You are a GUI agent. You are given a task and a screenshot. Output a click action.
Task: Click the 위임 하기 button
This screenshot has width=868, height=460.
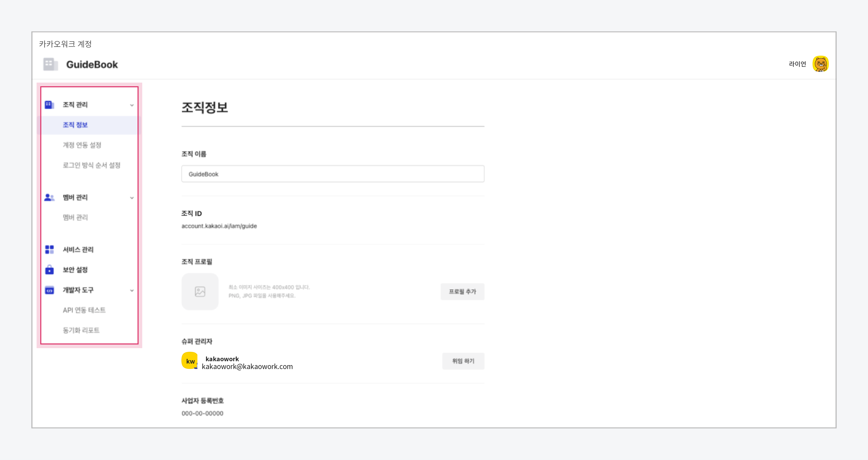(x=463, y=361)
